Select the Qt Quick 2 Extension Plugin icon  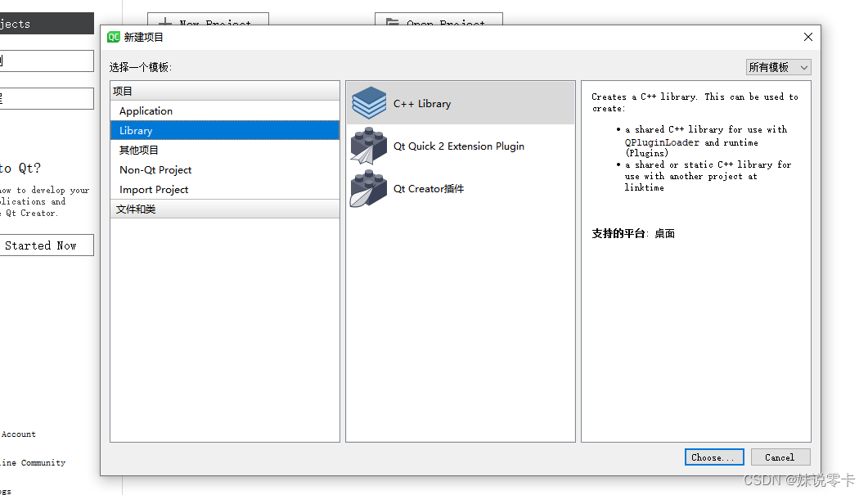point(369,146)
